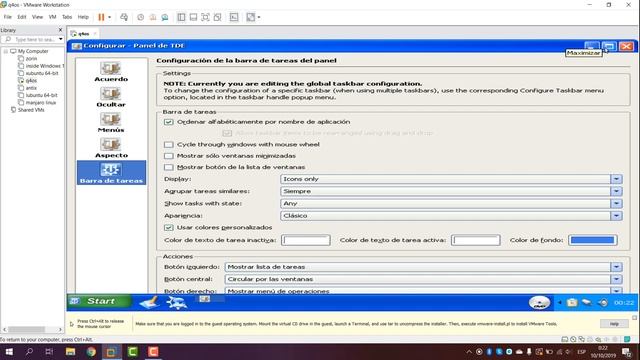
Task: Open the View menu
Action: click(37, 17)
